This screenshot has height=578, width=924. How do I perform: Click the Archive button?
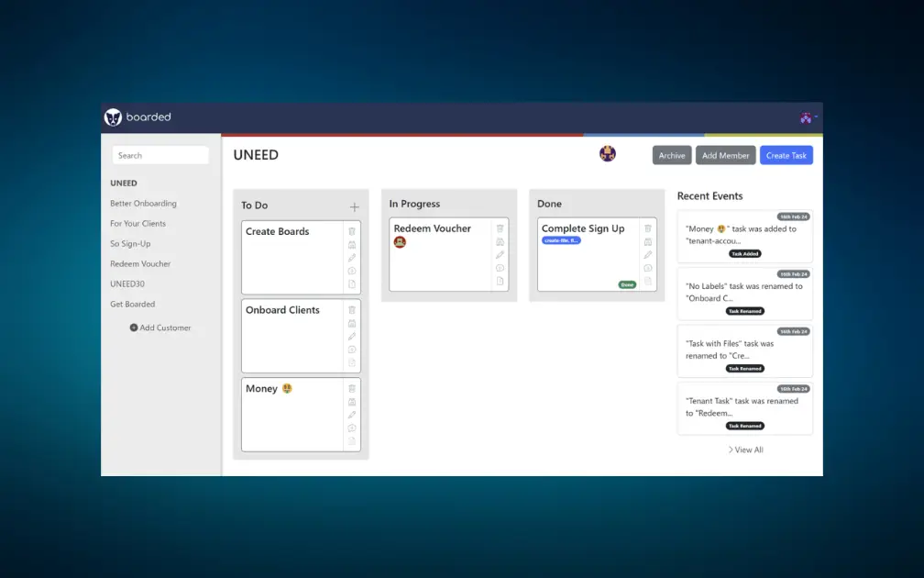coord(672,156)
